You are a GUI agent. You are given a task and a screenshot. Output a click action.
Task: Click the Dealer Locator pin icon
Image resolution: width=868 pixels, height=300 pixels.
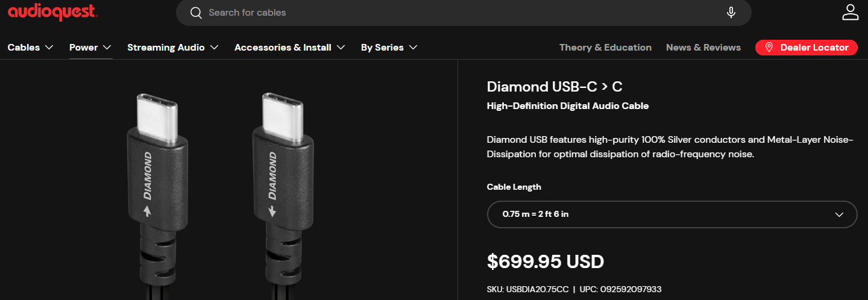(769, 48)
